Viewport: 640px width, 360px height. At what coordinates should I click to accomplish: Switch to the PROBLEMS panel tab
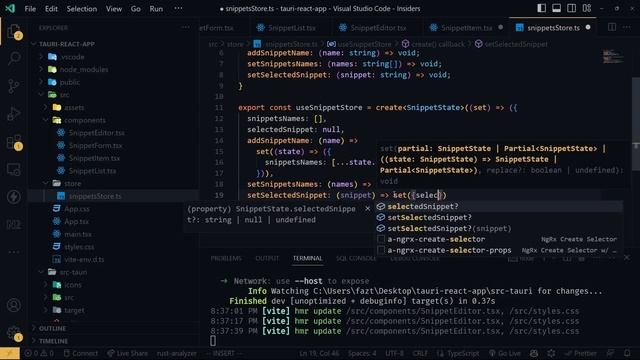[226, 258]
